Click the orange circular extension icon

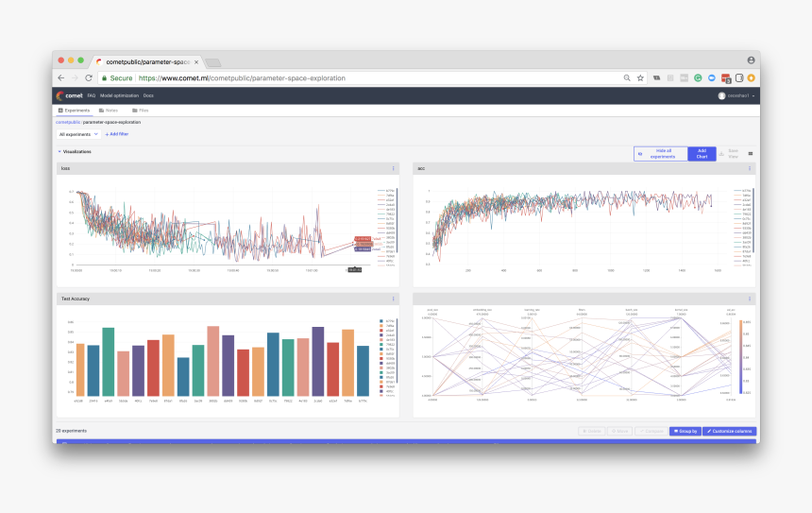click(x=751, y=77)
